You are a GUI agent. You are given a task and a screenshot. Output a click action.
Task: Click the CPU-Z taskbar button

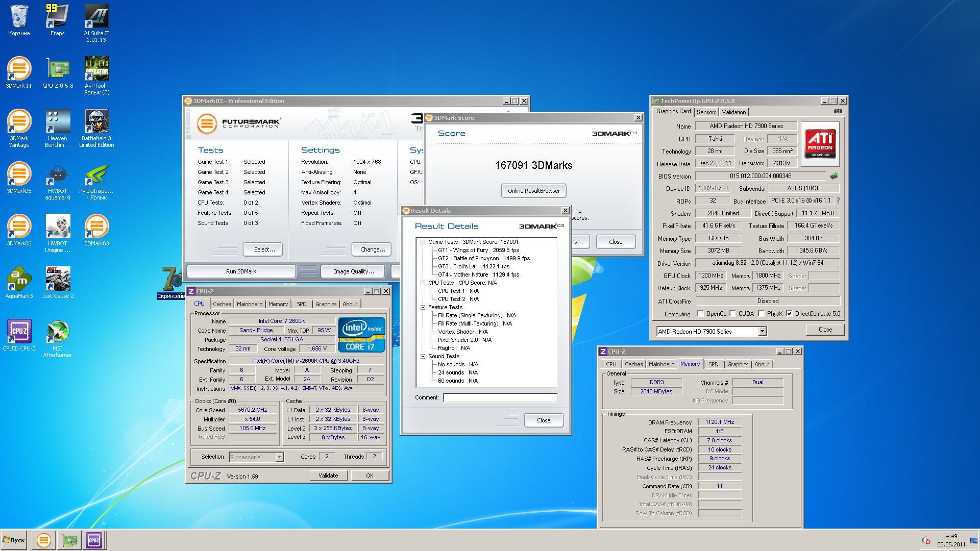(x=94, y=540)
